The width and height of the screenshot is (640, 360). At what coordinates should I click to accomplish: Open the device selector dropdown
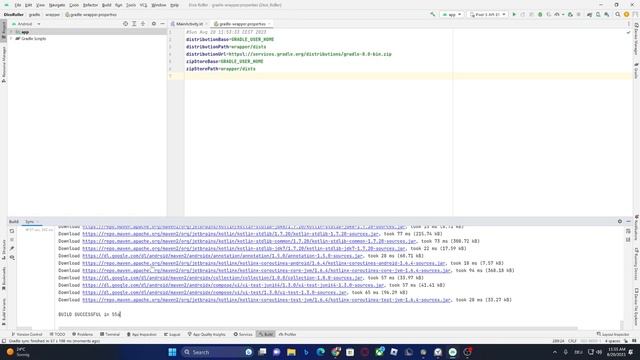(x=488, y=15)
